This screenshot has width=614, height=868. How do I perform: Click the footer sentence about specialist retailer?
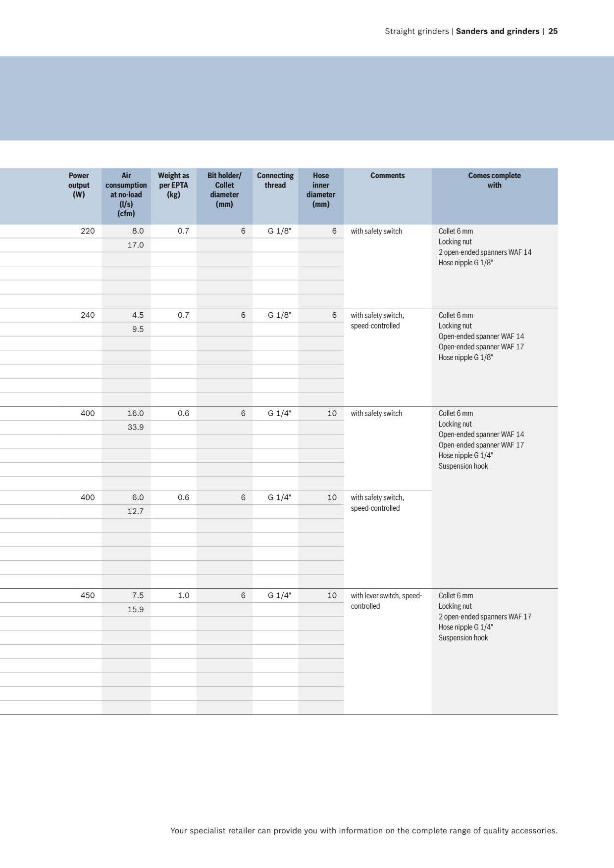point(364,831)
